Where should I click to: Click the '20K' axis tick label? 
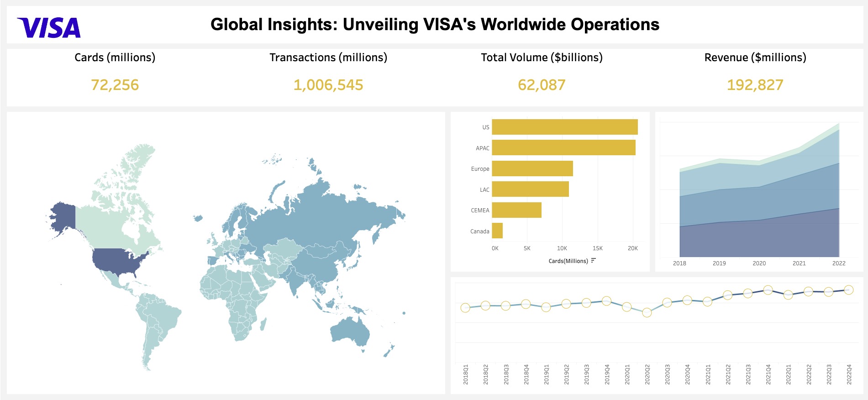point(633,248)
